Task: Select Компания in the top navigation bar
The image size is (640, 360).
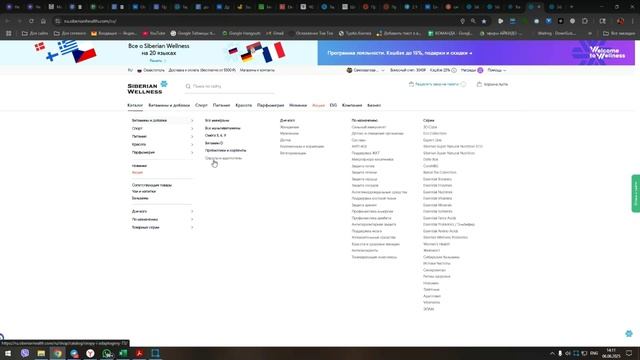Action: pos(352,105)
